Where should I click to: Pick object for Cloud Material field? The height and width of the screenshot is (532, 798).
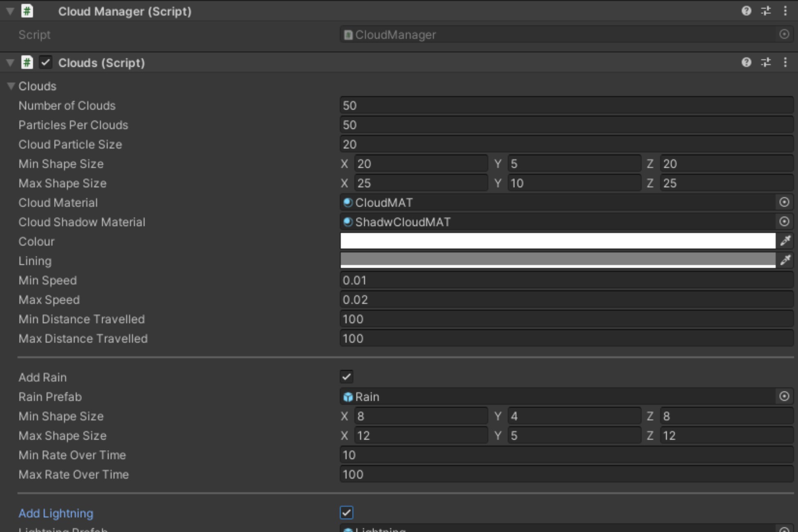(x=784, y=202)
